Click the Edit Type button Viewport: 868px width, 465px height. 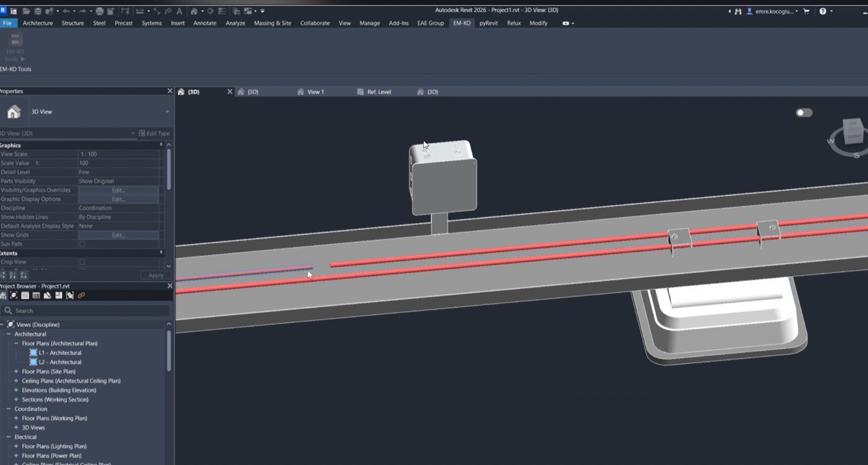[154, 133]
